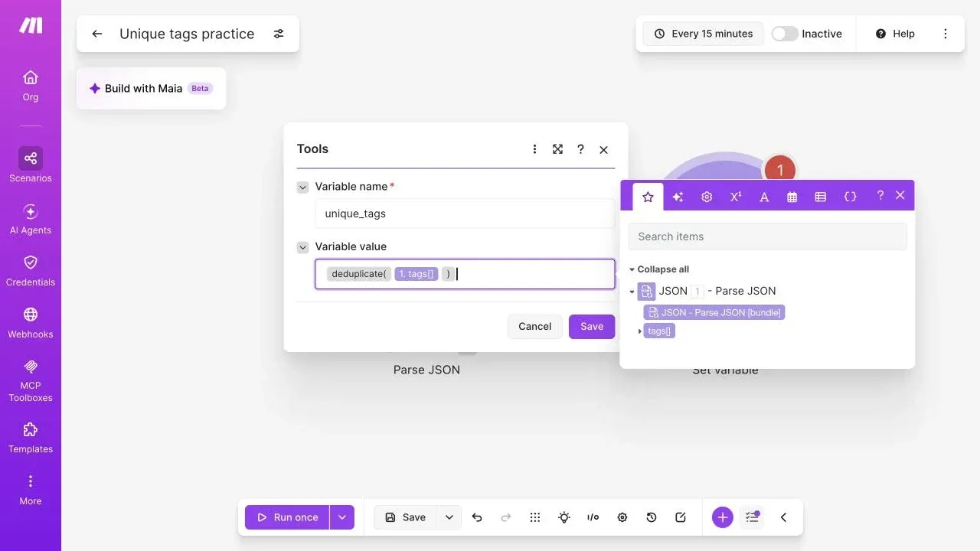Open Webhooks in the sidebar
The width and height of the screenshot is (980, 551).
coord(31,323)
